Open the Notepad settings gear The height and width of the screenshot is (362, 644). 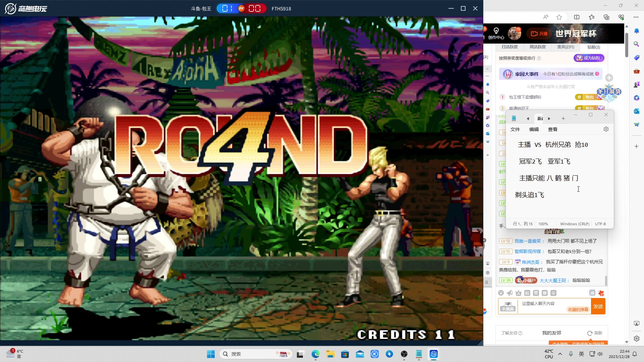pyautogui.click(x=606, y=129)
